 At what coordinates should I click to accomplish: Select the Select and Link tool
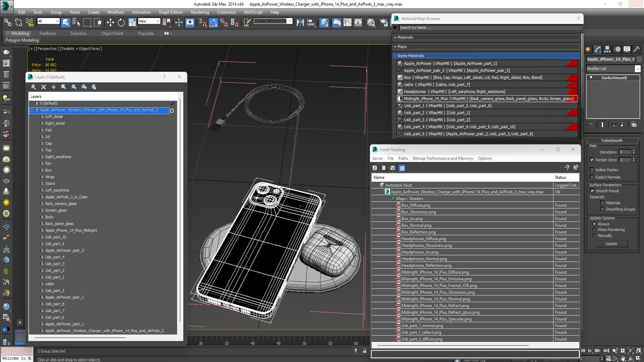click(7, 22)
